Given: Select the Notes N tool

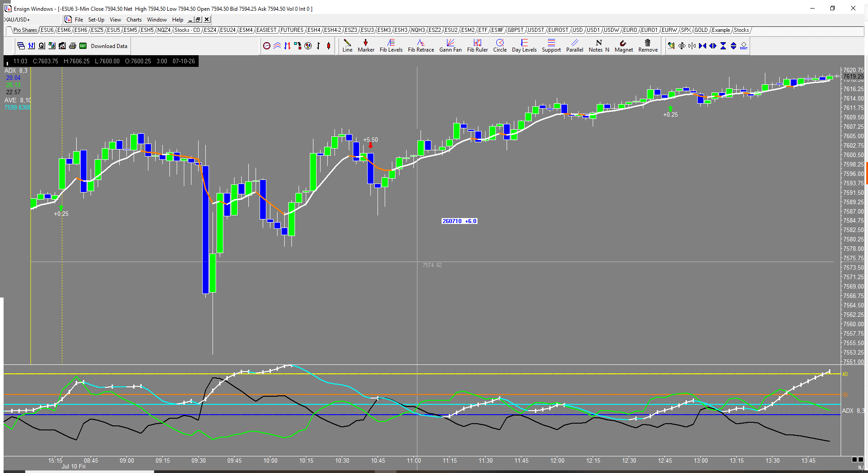Looking at the screenshot, I should point(599,46).
